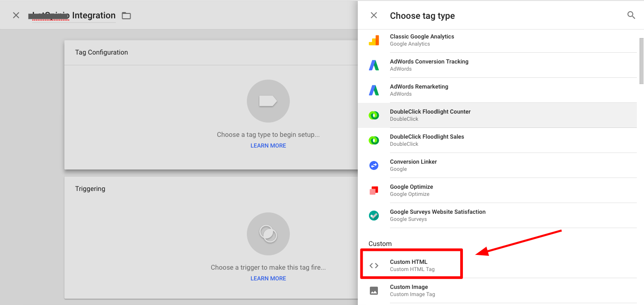This screenshot has width=644, height=305.
Task: Choose Custom HTML tag type
Action: click(497, 266)
